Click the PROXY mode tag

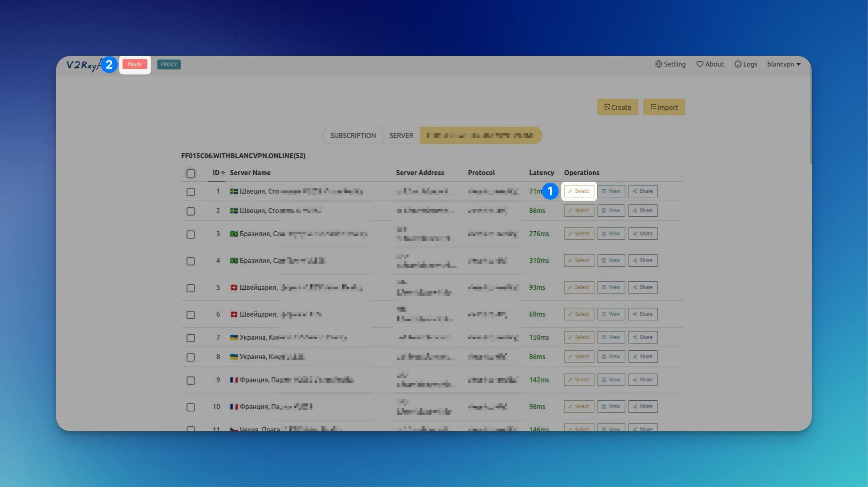coord(169,65)
